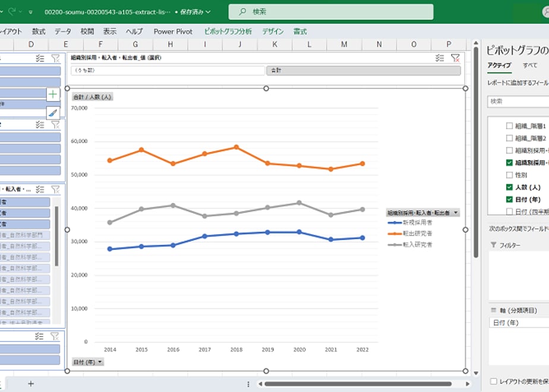Select the slicer item ending in _自然科学部門
The height and width of the screenshot is (392, 549).
tap(25, 235)
